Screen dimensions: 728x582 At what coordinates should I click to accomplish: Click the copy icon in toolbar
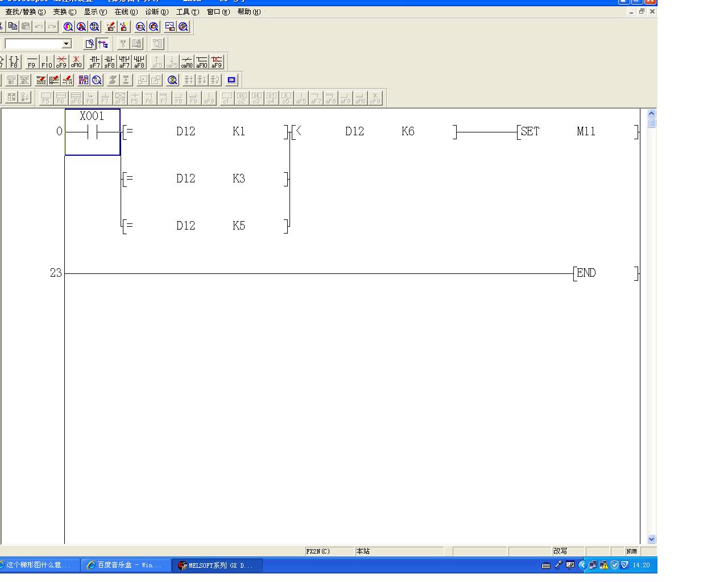pyautogui.click(x=13, y=26)
